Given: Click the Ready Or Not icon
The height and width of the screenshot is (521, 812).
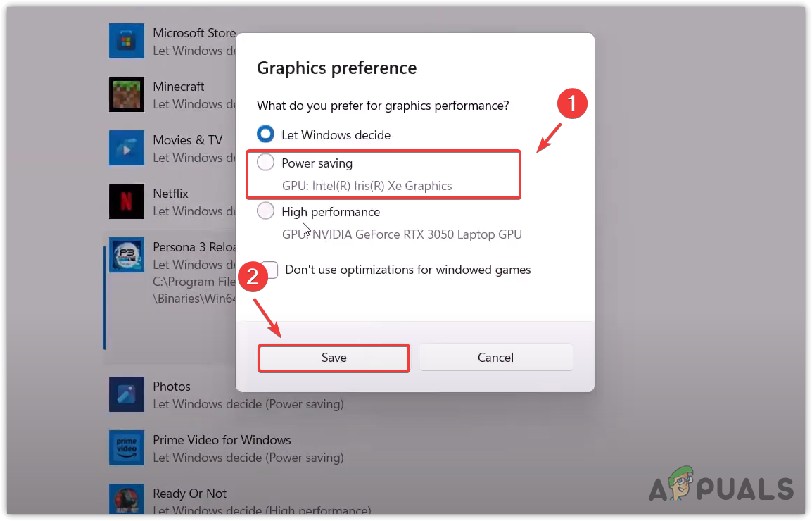Looking at the screenshot, I should (x=127, y=500).
